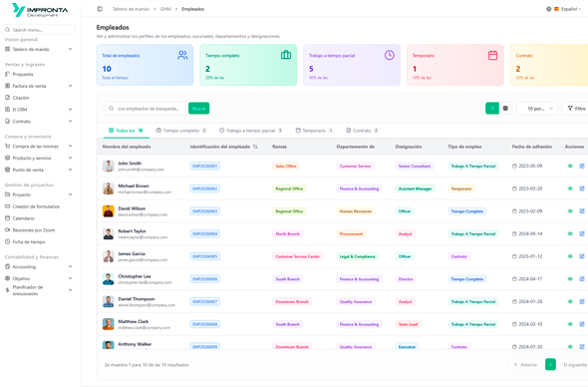This screenshot has width=588, height=387.
Task: View Daniel Thompson's details via eye icon
Action: point(570,301)
